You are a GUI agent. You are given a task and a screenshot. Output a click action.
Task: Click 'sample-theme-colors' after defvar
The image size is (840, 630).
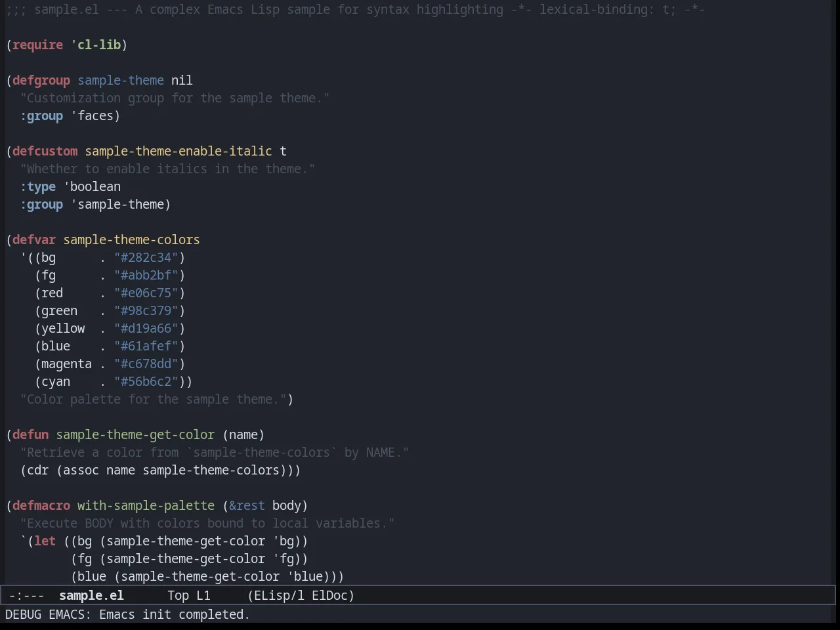click(x=131, y=240)
